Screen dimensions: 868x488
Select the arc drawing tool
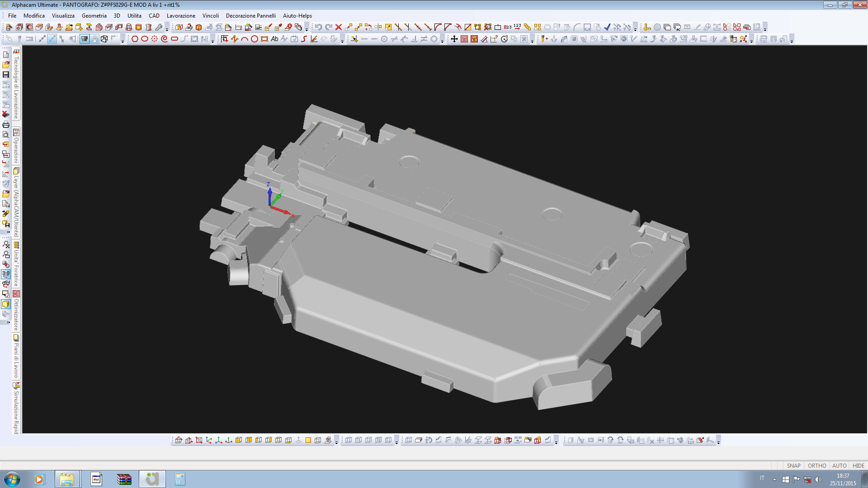click(x=245, y=39)
